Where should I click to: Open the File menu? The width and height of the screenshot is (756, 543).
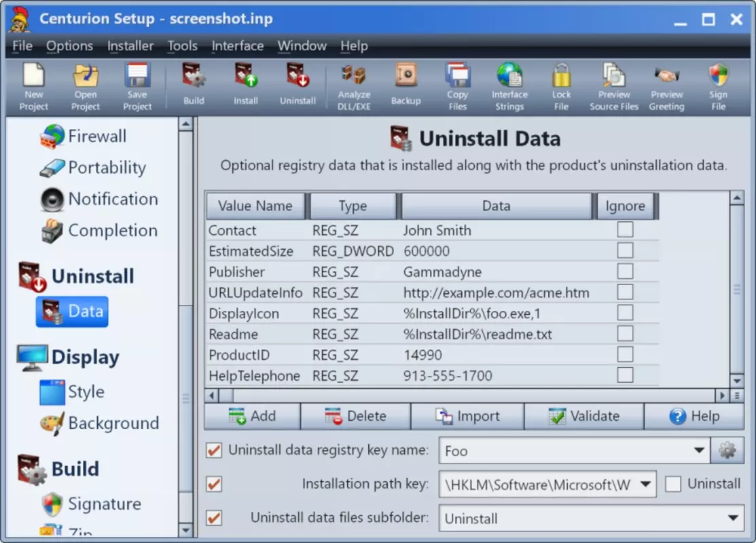[x=22, y=45]
